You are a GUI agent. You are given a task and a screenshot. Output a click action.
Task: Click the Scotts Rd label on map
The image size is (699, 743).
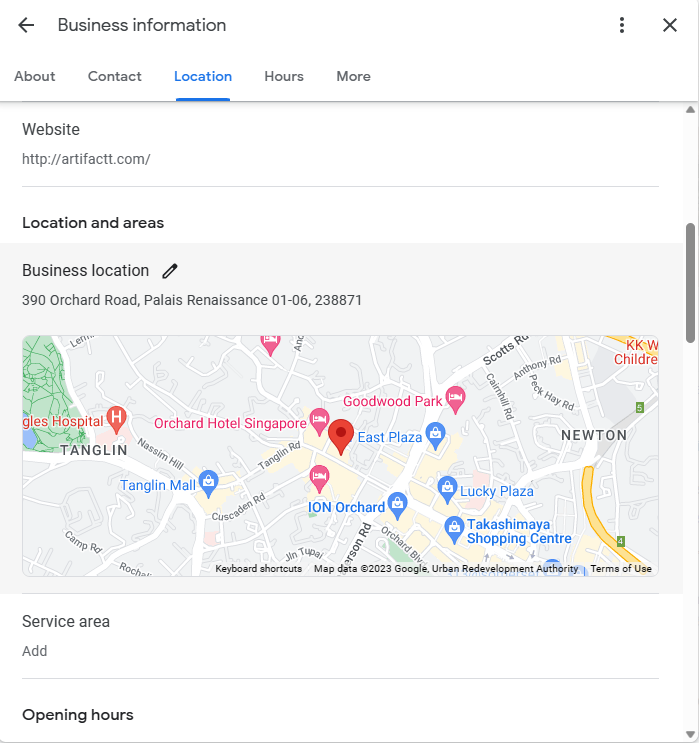(505, 350)
